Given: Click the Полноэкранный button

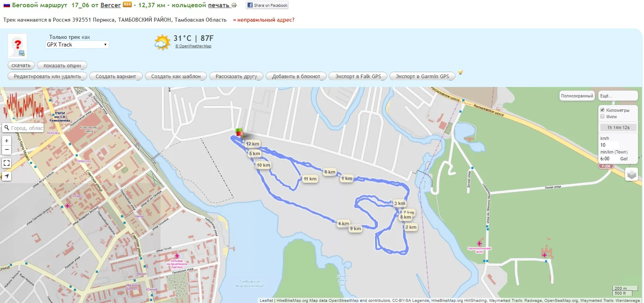Looking at the screenshot, I should click(x=577, y=96).
